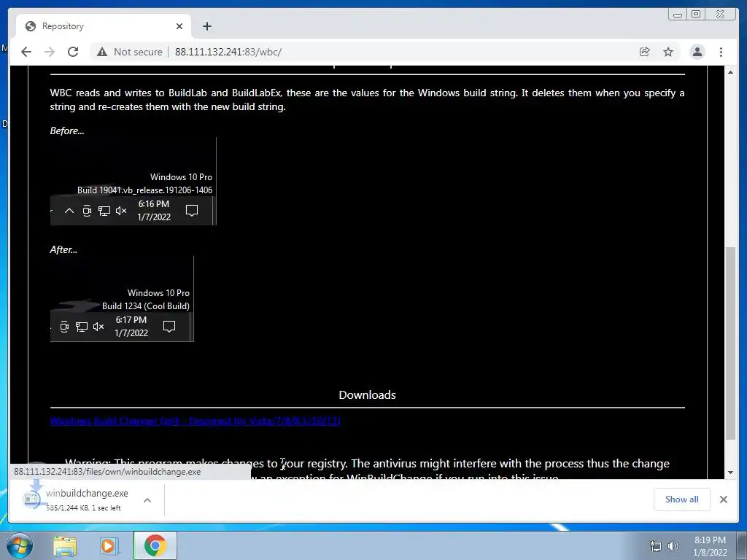Click the vertical scrollbar thumb
Screen dimensions: 747x560
[x=730, y=343]
